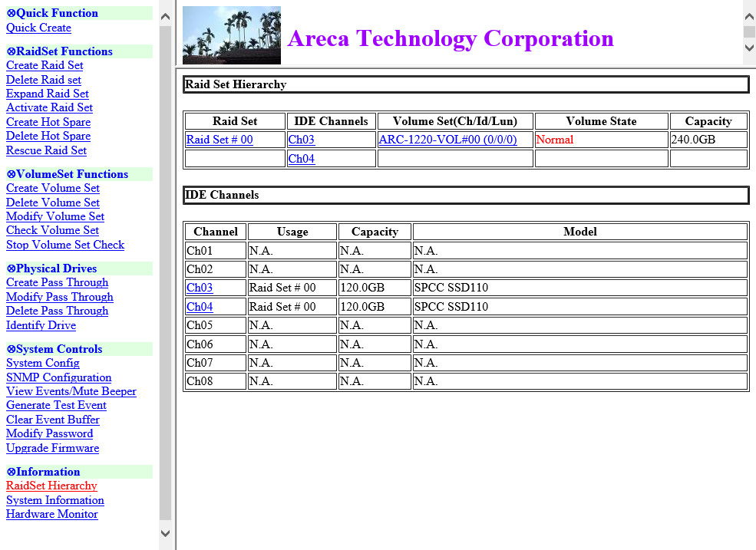The height and width of the screenshot is (550, 756).
Task: Open System Config page
Action: click(x=42, y=364)
